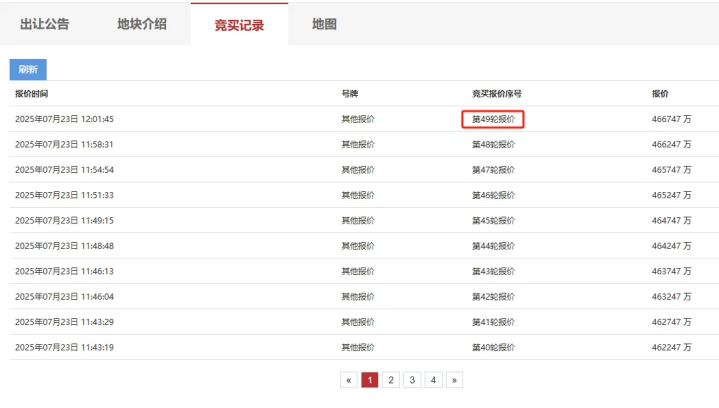Click 其他报价 in the 11:43:19 row
The height and width of the screenshot is (408, 719).
pyautogui.click(x=358, y=347)
